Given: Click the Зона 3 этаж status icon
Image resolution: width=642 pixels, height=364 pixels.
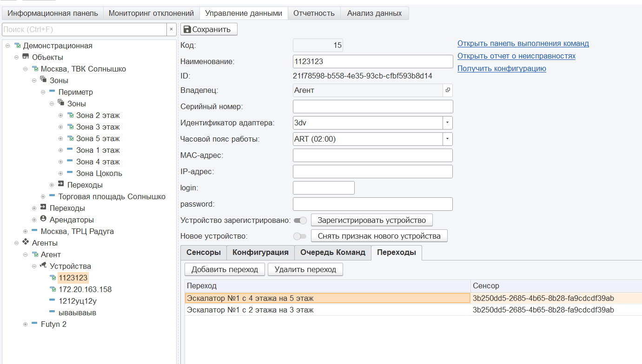Looking at the screenshot, I should [x=70, y=127].
